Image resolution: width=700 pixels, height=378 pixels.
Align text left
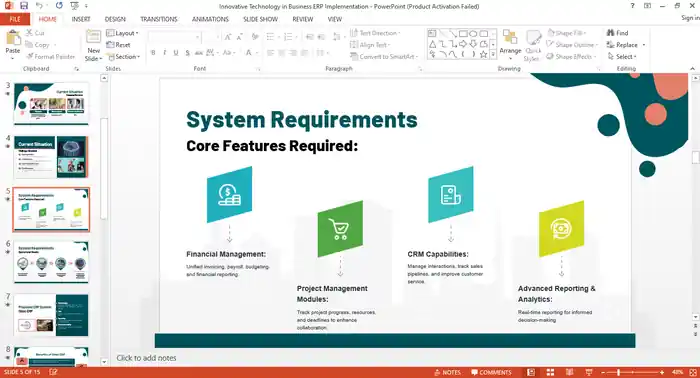click(271, 53)
